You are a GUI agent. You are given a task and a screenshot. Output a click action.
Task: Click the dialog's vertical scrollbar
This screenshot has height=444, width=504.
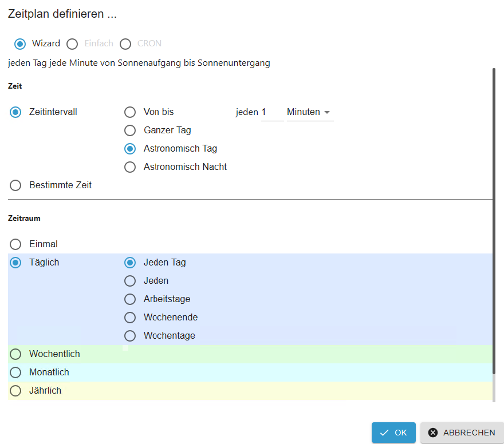pyautogui.click(x=494, y=229)
